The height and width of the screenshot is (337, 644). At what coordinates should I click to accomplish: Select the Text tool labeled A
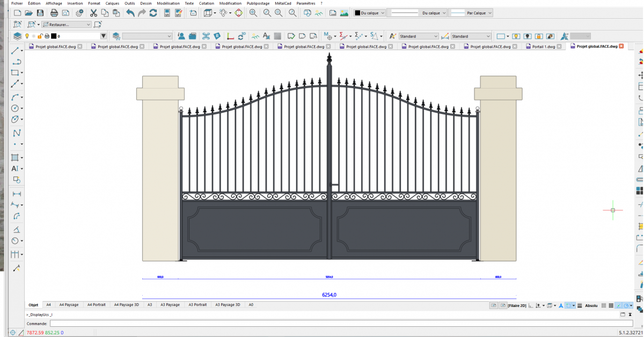point(15,169)
